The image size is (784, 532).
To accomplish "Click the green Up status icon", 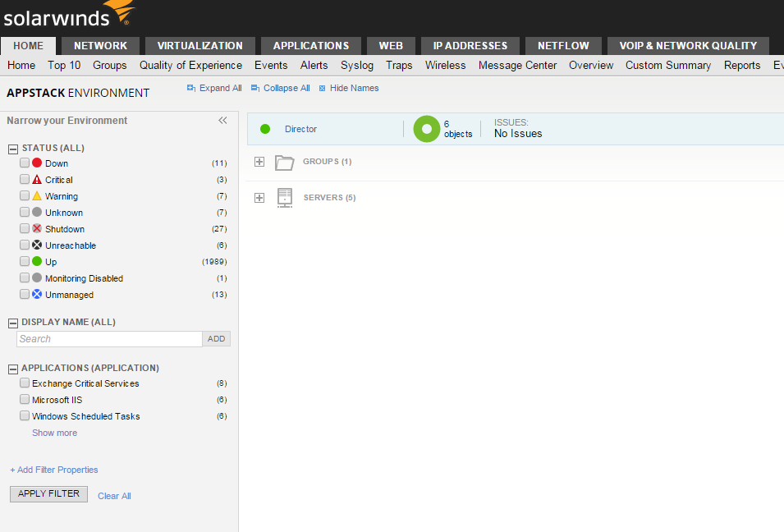I will click(x=37, y=262).
